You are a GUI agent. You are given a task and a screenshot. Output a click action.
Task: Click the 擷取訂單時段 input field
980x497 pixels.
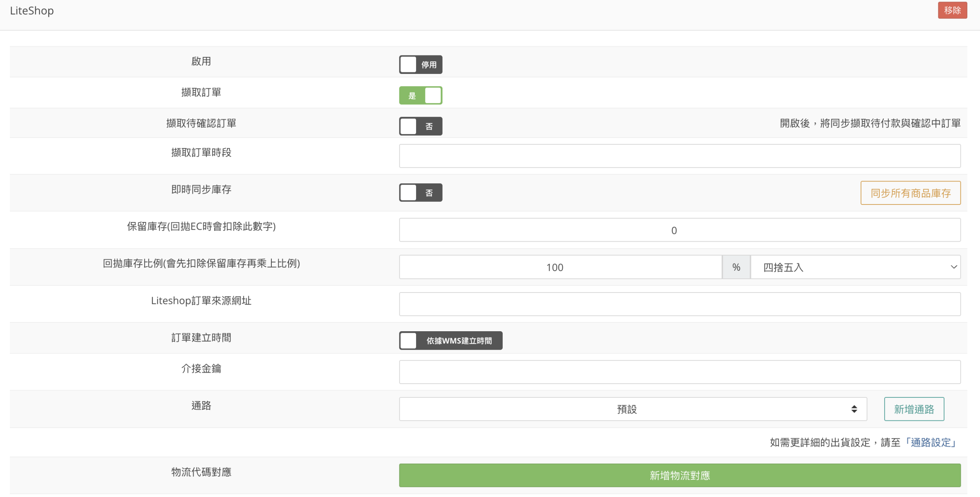[679, 156]
